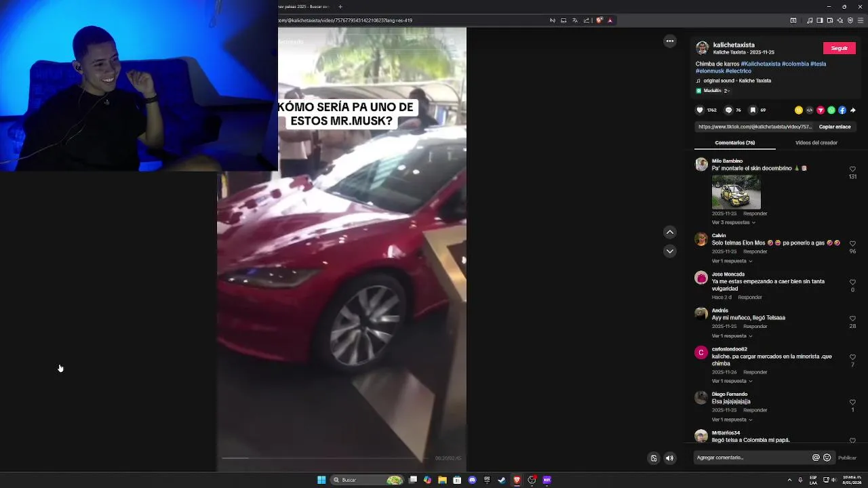Image resolution: width=868 pixels, height=488 pixels.
Task: Like carloslondoo82's comment
Action: [852, 357]
